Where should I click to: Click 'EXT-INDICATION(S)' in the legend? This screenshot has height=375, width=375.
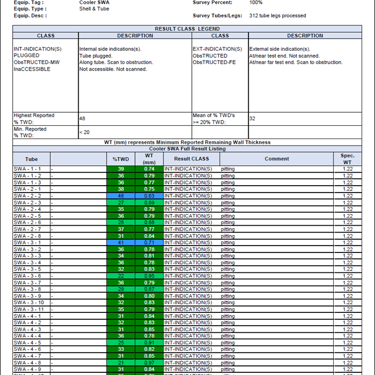[217, 49]
